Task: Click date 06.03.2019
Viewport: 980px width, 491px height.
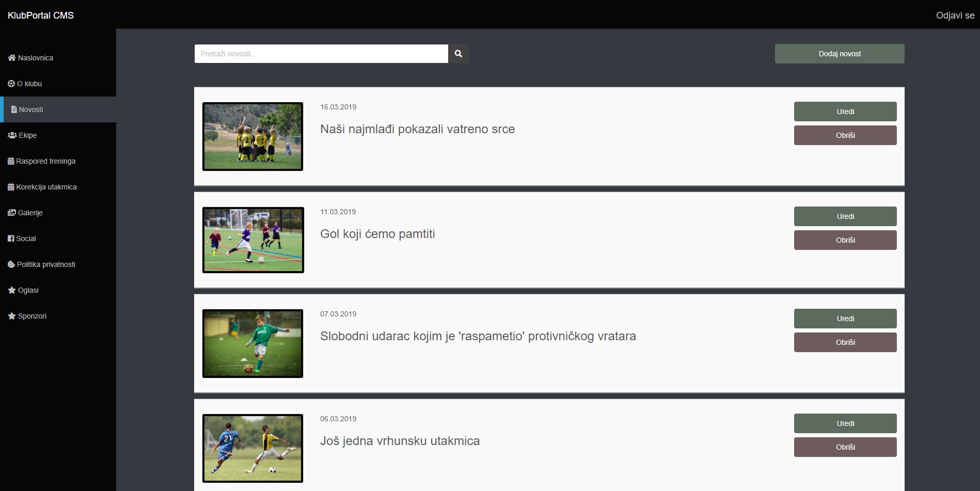Action: coord(338,419)
